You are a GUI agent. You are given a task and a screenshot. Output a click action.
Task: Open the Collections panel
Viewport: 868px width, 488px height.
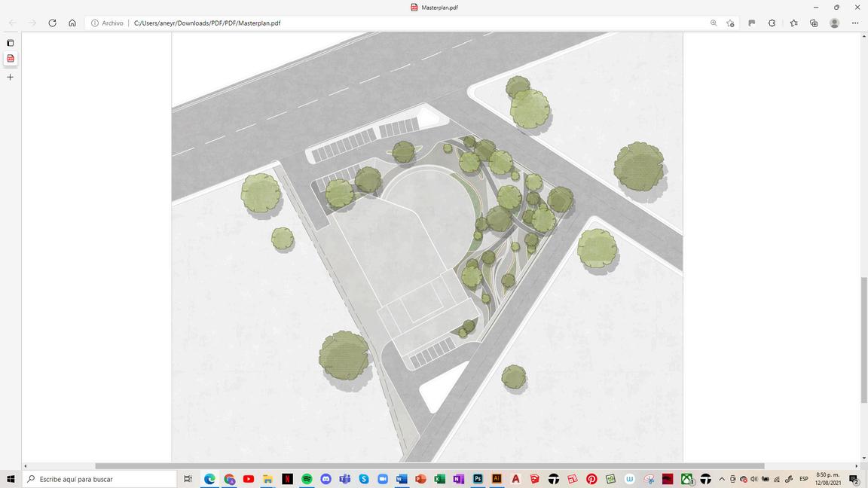[814, 23]
